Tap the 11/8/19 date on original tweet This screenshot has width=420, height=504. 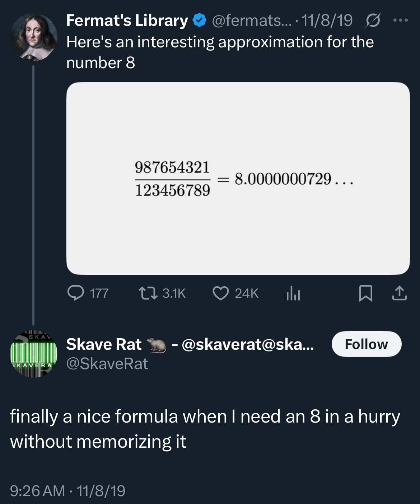point(327,20)
